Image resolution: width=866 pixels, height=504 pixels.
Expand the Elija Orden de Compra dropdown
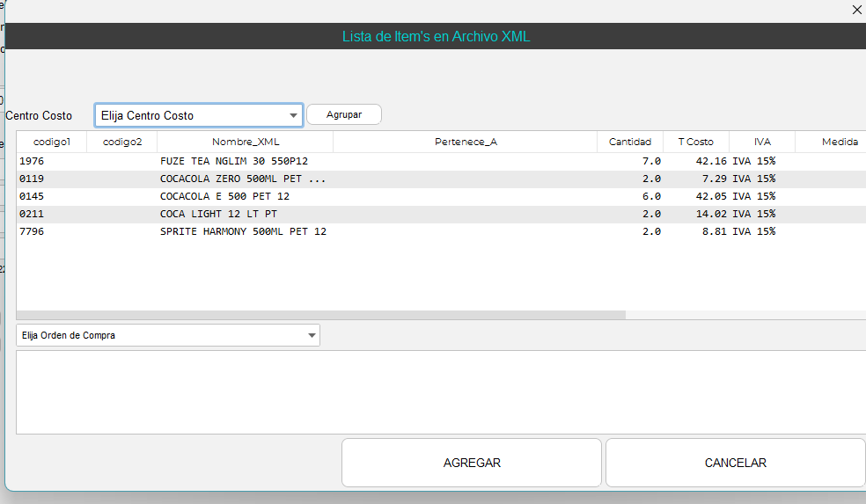(x=168, y=335)
